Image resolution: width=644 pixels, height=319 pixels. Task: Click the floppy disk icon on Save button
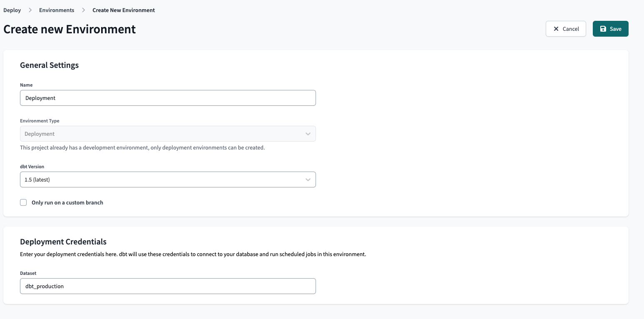click(603, 29)
